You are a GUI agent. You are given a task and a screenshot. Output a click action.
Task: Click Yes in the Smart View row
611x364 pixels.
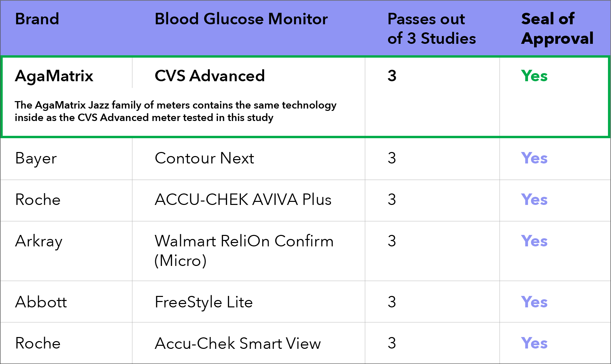point(534,343)
